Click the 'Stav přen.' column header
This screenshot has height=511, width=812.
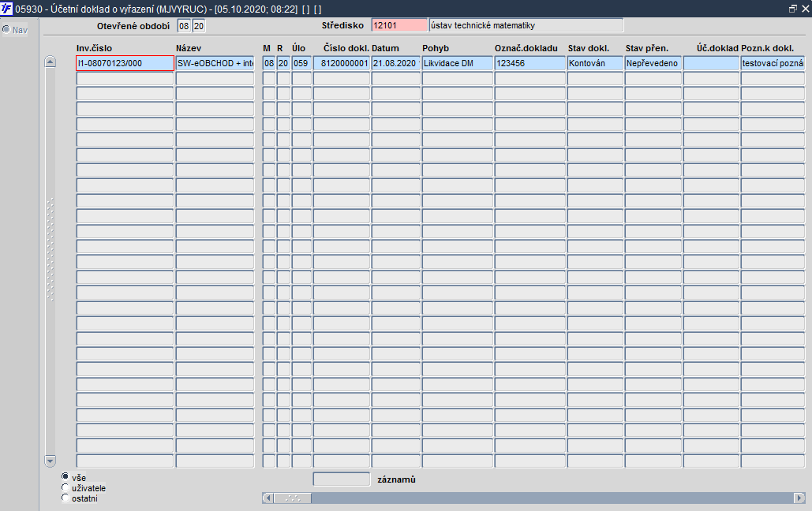[647, 48]
